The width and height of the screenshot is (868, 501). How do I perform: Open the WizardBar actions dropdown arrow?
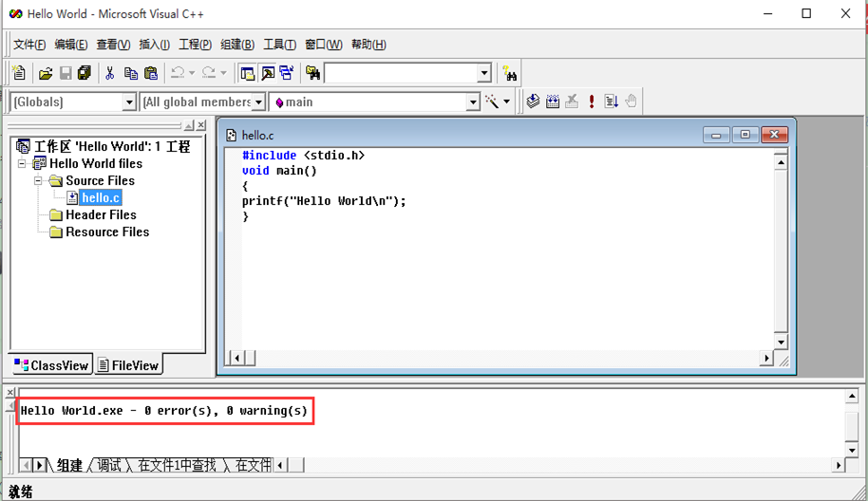(x=506, y=102)
